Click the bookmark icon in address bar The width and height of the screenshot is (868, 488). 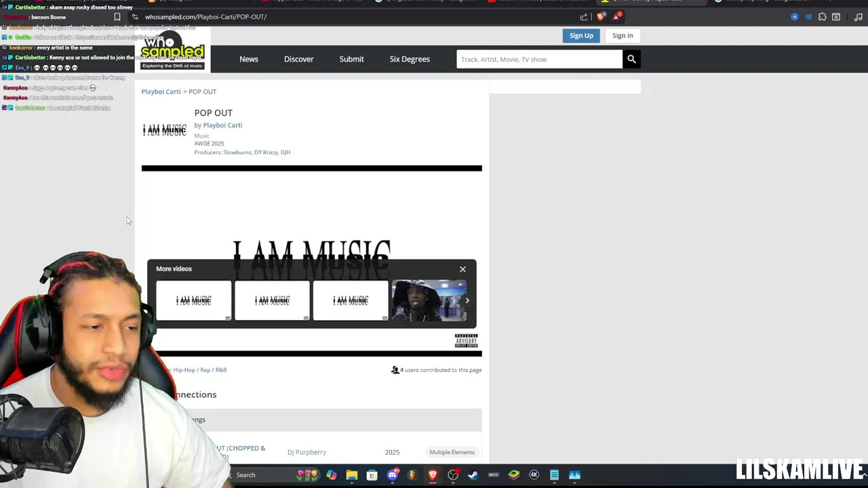117,17
